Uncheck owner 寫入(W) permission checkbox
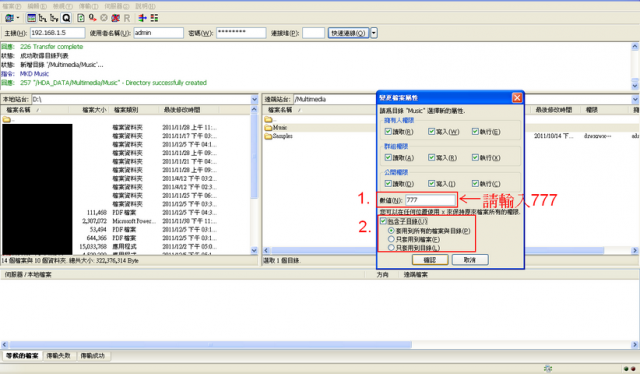 (431, 131)
